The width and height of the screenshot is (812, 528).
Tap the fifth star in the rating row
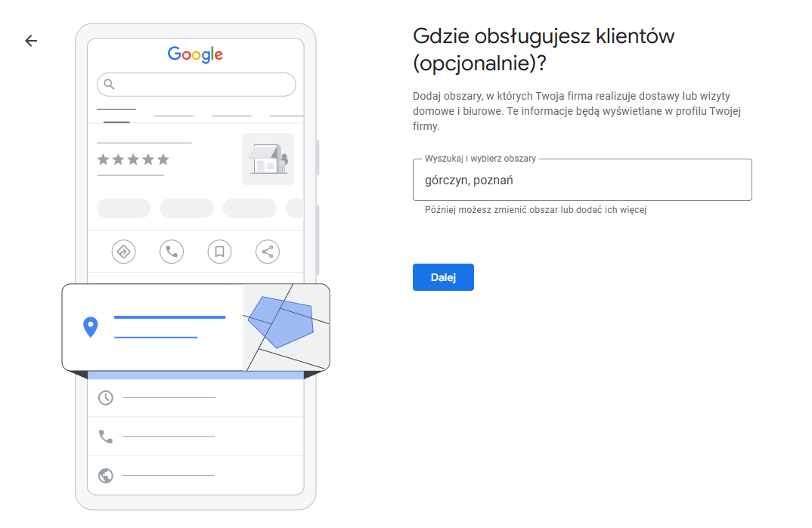(x=163, y=159)
